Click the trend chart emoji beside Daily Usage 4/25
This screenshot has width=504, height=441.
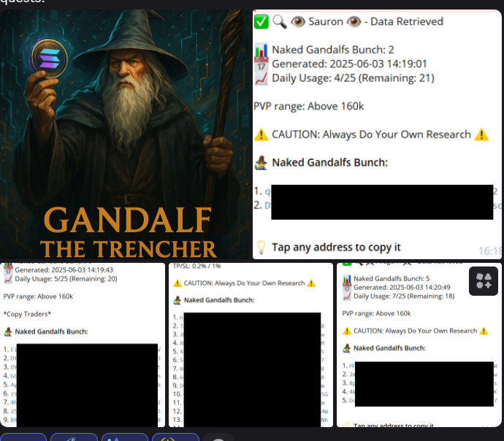click(x=261, y=78)
